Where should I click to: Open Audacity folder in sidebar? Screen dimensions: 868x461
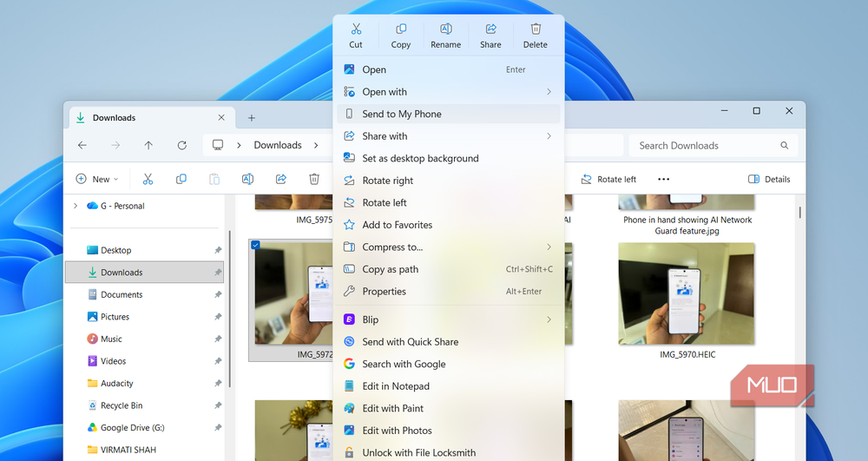(x=144, y=383)
